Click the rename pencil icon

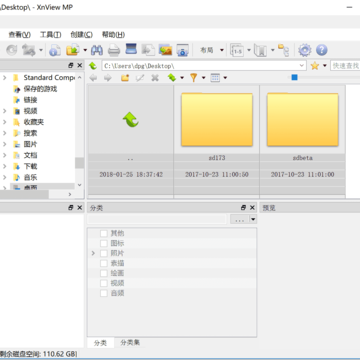pyautogui.click(x=140, y=78)
